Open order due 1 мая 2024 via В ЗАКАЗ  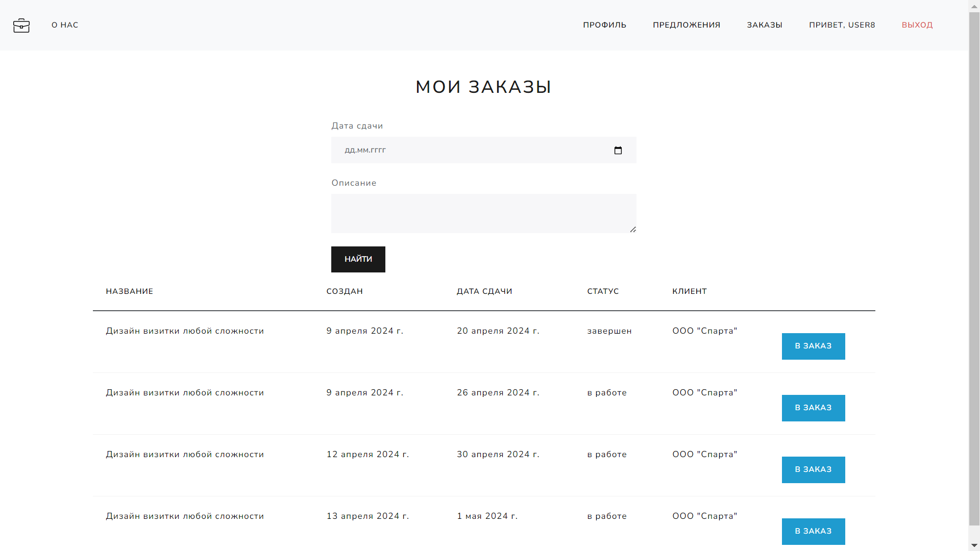tap(813, 532)
